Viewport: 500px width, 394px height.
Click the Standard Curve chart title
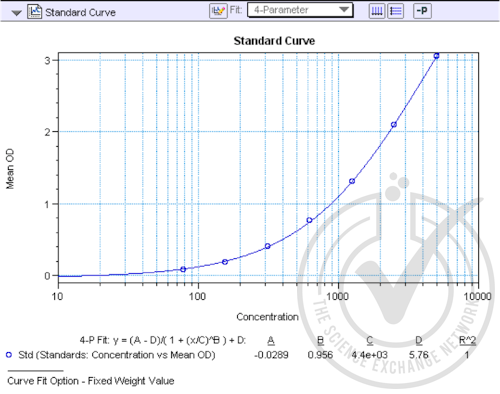pos(274,41)
